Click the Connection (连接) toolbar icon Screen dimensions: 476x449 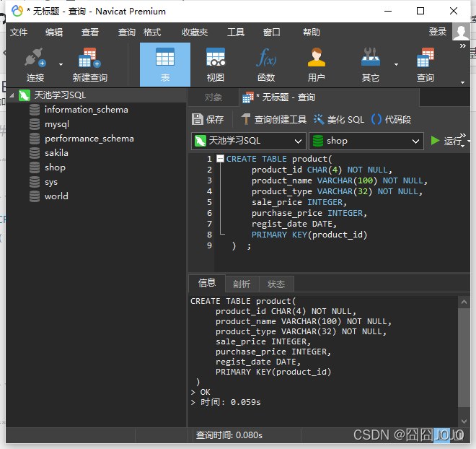[35, 64]
